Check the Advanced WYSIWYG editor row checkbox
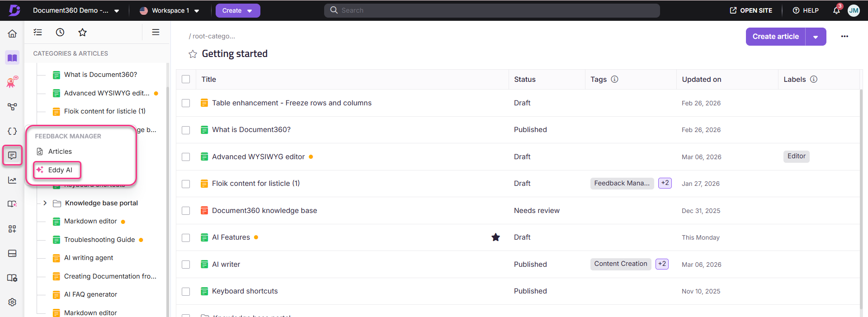Viewport: 868px width, 317px height. click(x=186, y=157)
